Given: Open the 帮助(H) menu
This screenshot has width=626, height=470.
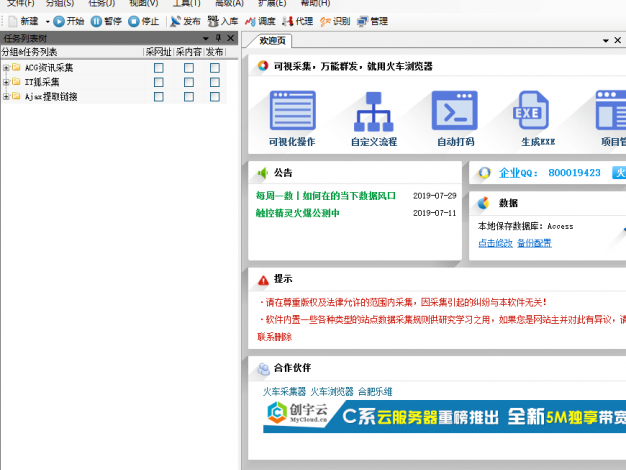Looking at the screenshot, I should pyautogui.click(x=315, y=3).
